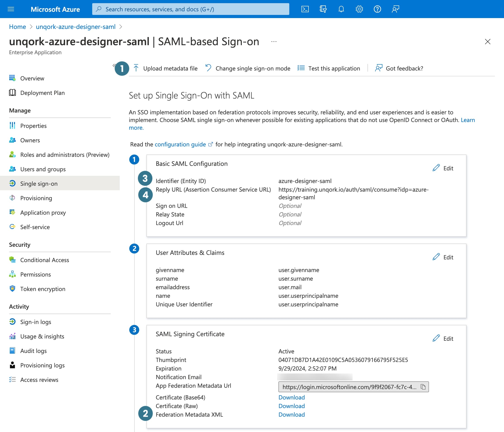Screen dimensions: 504x432
Task: Open Deployment Plan in the sidebar
Action: click(42, 93)
